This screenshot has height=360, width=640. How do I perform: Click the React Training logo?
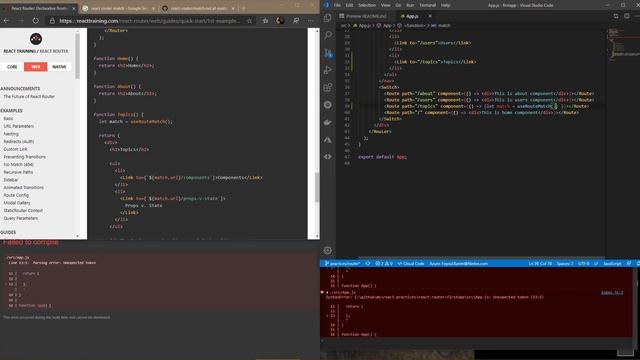click(36, 39)
